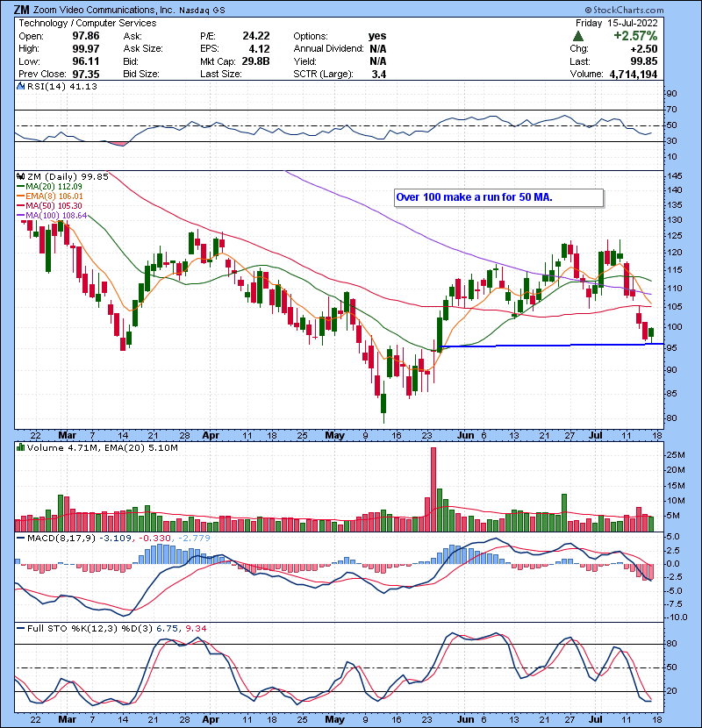702x728 pixels.
Task: Click the Last 99.85 value
Action: point(644,61)
